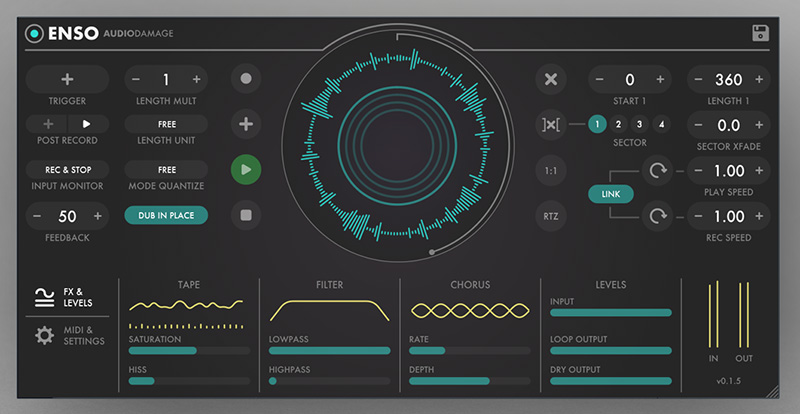Image resolution: width=800 pixels, height=414 pixels.
Task: Adjust the chorus Depth slider
Action: tap(470, 381)
